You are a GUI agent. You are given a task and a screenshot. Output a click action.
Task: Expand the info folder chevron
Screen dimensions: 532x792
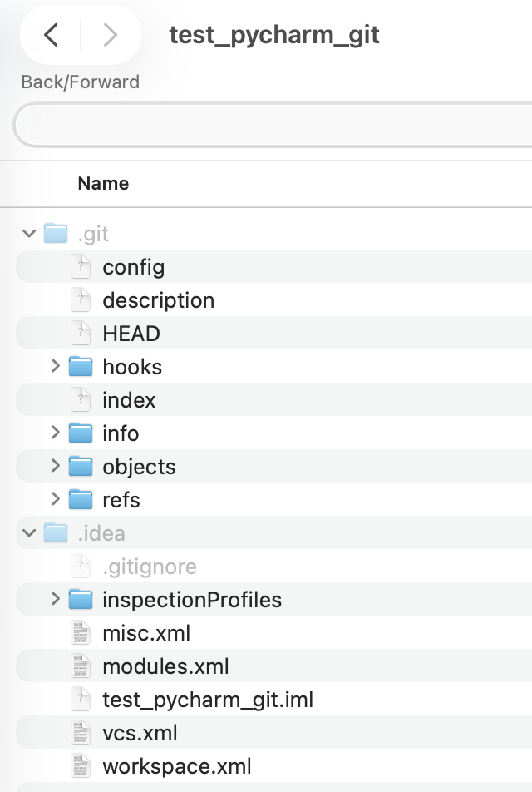(x=55, y=433)
